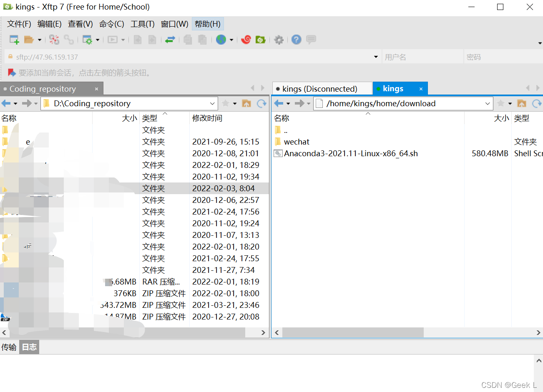Expand the globe dropdown arrow
Image resolution: width=543 pixels, height=392 pixels.
click(231, 40)
